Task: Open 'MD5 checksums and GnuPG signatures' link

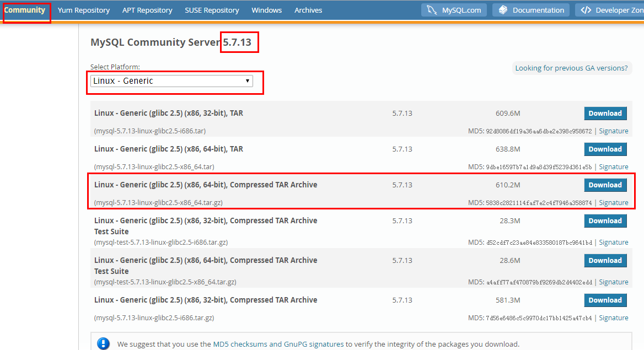Action: pyautogui.click(x=278, y=344)
